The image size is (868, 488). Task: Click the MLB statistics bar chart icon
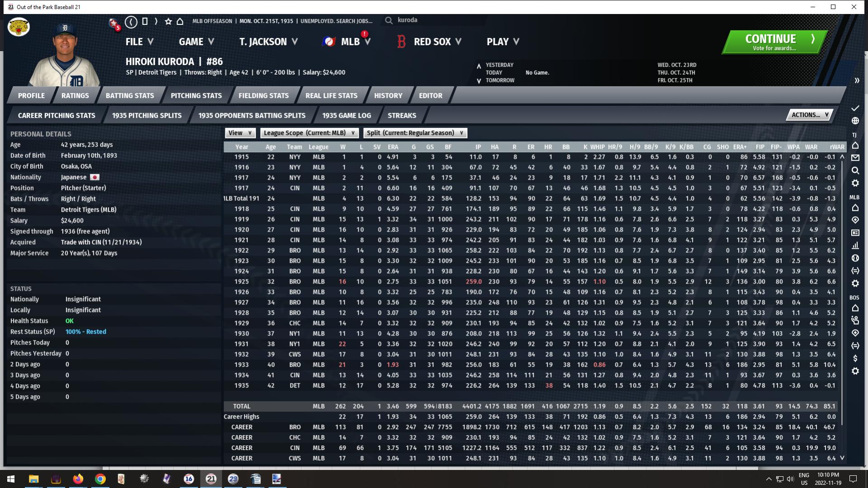(855, 246)
